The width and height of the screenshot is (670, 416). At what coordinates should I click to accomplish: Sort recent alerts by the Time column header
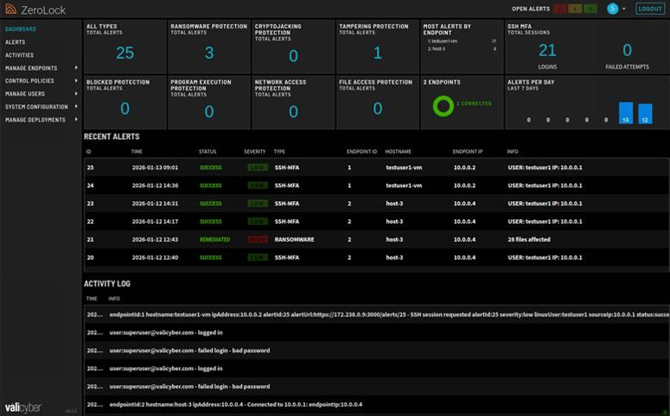(137, 152)
